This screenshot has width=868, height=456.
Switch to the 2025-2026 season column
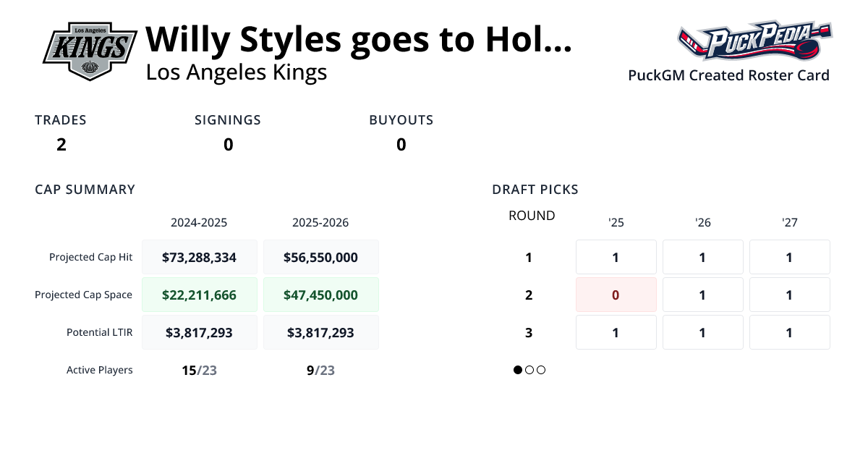321,222
